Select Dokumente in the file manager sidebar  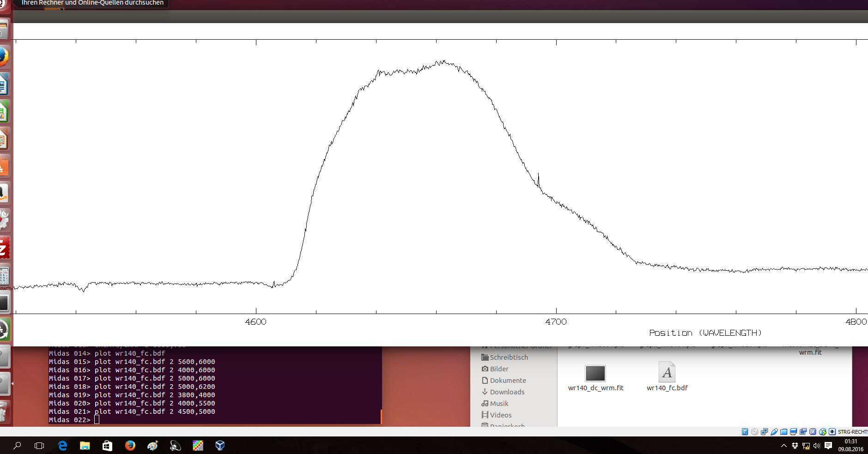pos(508,380)
